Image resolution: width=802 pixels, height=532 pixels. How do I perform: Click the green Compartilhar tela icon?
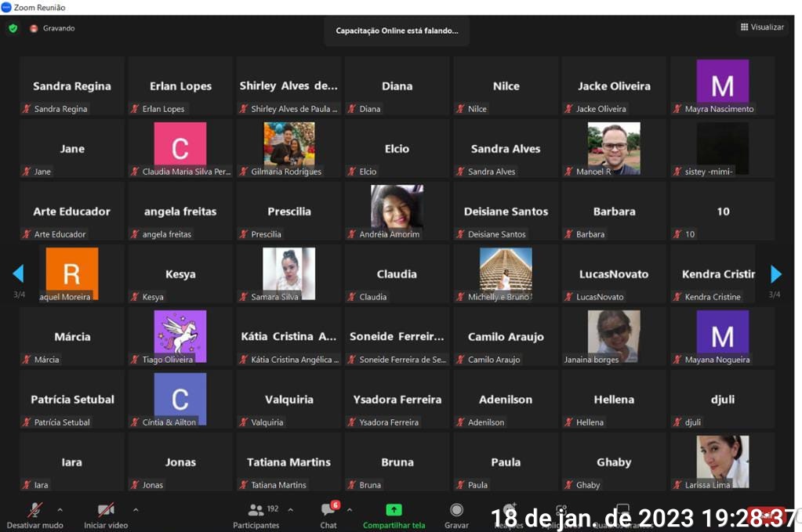[394, 510]
